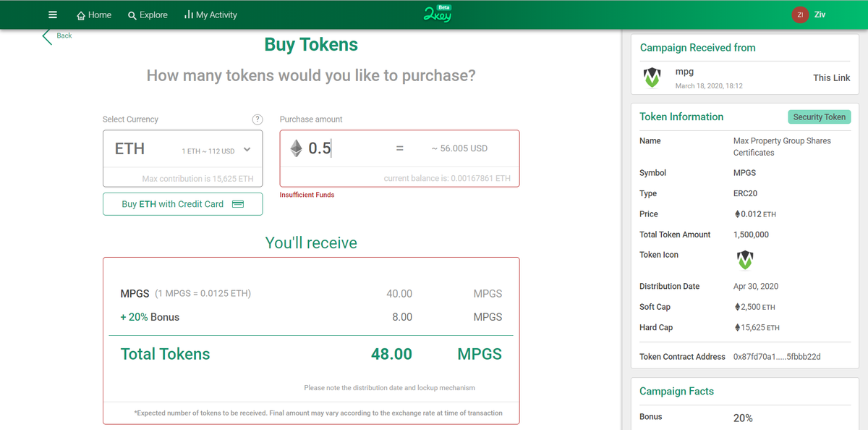Open the Explore menu item

148,14
